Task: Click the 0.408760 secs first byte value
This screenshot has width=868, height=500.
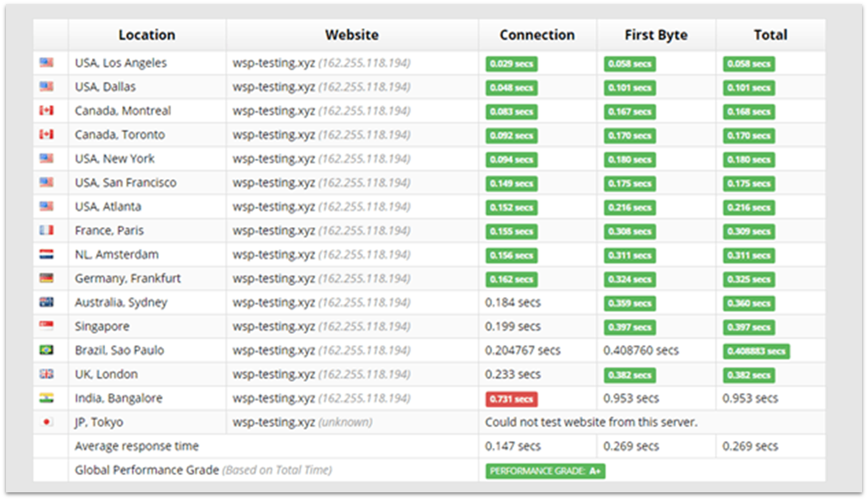Action: (x=641, y=350)
